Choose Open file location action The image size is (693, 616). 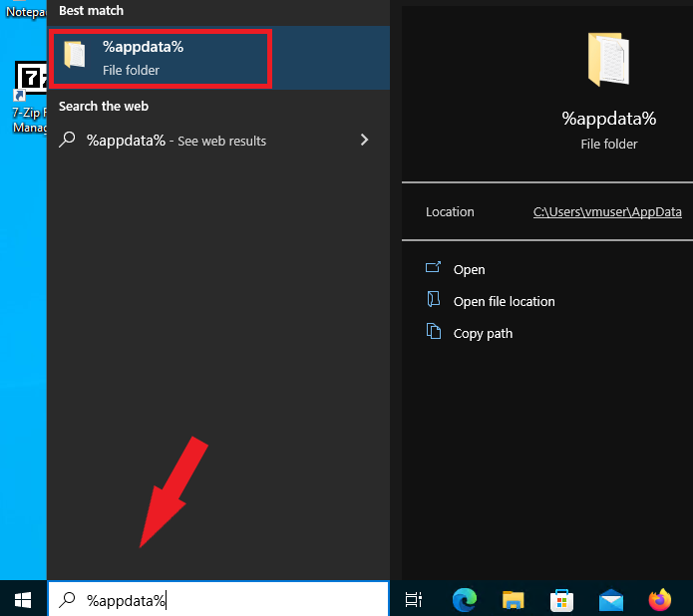click(504, 301)
